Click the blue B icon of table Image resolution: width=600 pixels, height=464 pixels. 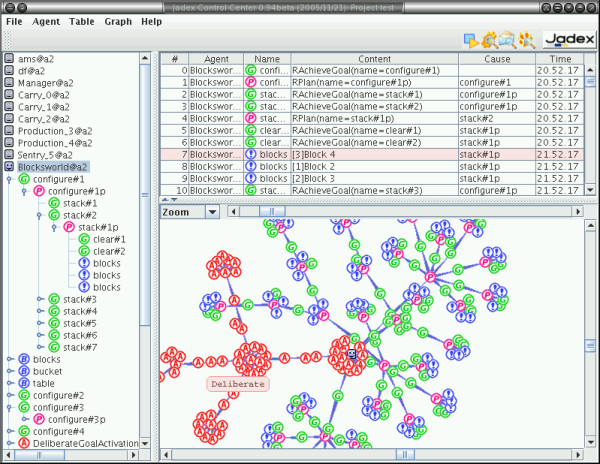click(24, 383)
